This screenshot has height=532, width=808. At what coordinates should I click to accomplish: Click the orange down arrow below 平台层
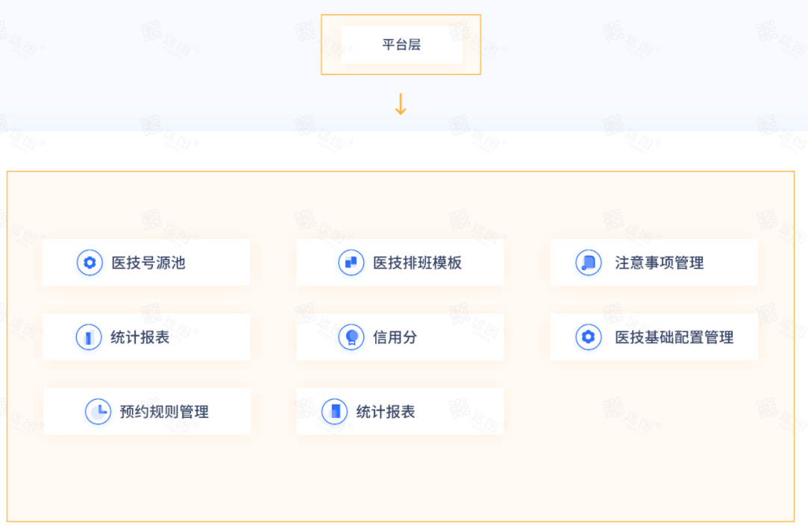coord(401,104)
